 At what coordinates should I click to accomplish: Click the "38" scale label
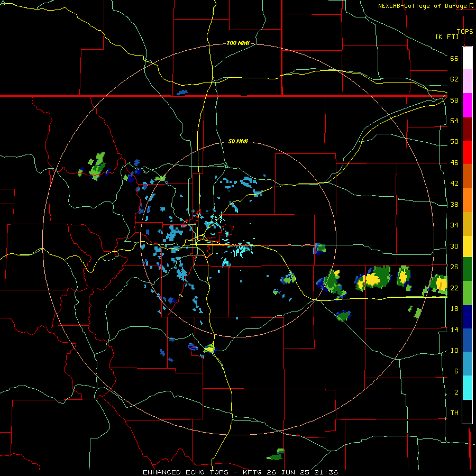coord(454,204)
